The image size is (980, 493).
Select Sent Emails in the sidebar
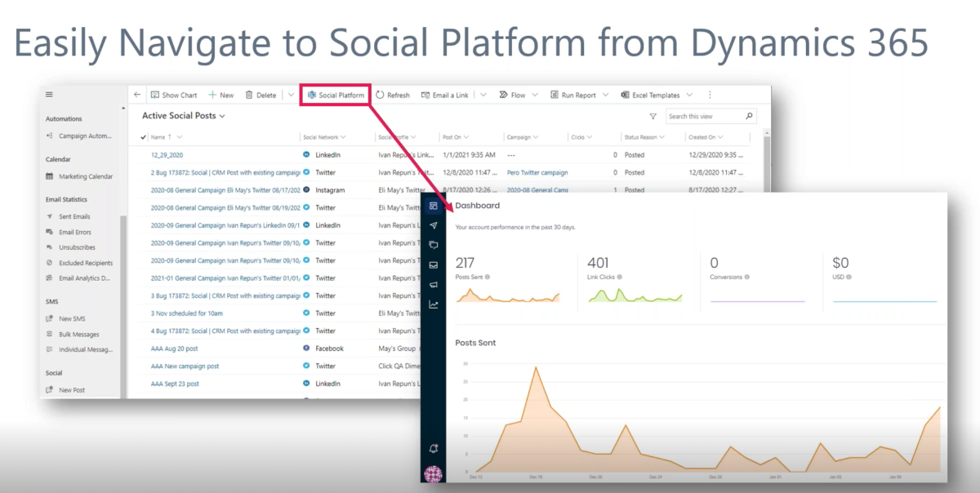(x=69, y=216)
